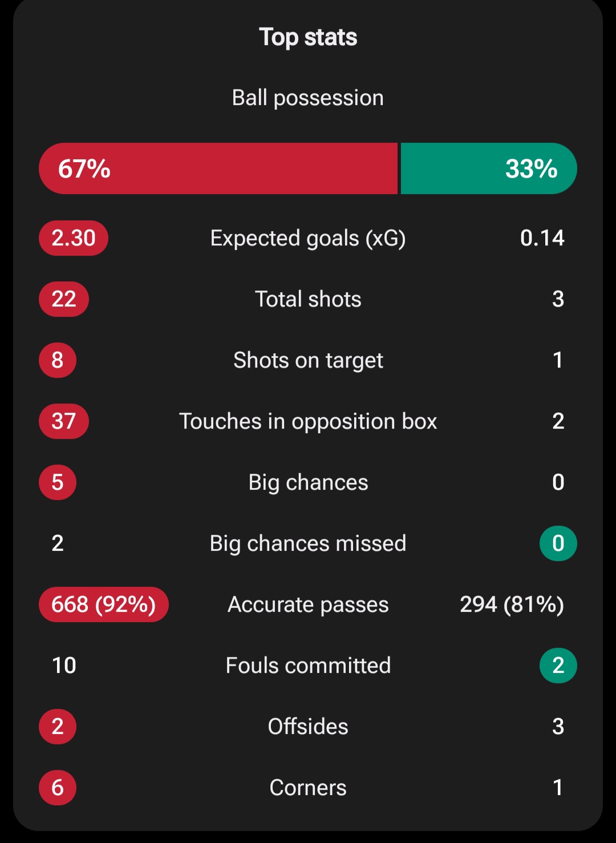Select the Ball possession label
The height and width of the screenshot is (843, 616).
click(x=308, y=98)
